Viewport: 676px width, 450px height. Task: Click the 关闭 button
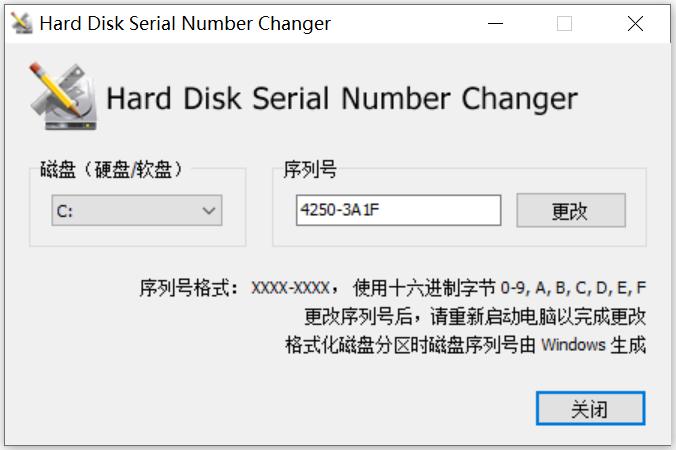(x=590, y=408)
